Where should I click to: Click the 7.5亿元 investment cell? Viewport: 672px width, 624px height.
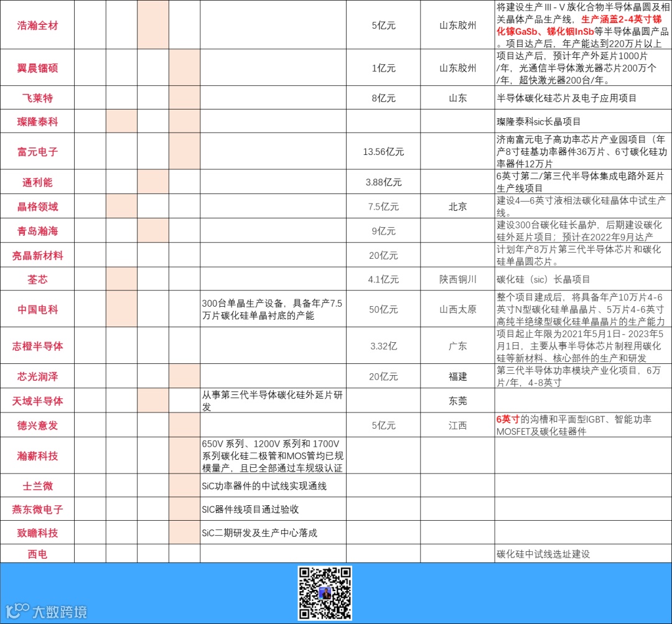(383, 207)
